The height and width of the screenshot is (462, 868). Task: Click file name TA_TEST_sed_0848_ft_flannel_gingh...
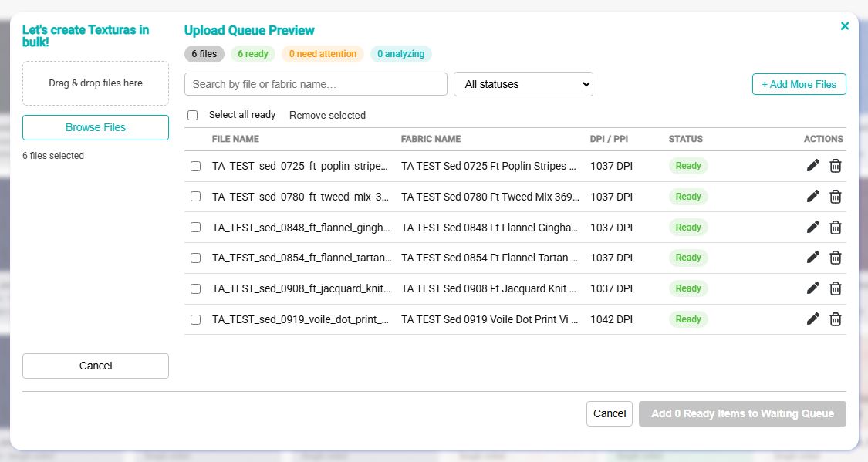tap(301, 228)
